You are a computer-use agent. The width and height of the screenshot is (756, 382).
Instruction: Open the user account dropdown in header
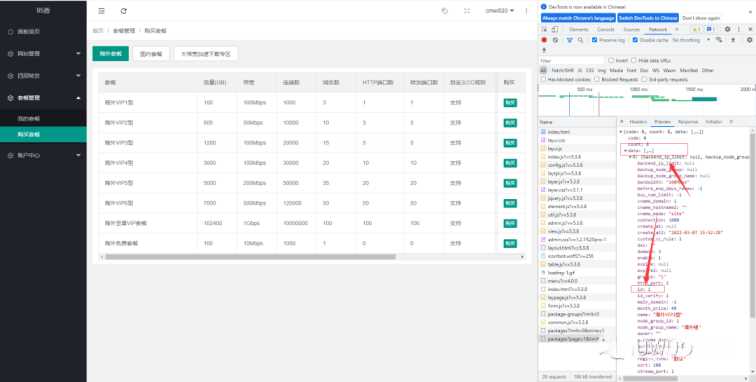pos(500,11)
